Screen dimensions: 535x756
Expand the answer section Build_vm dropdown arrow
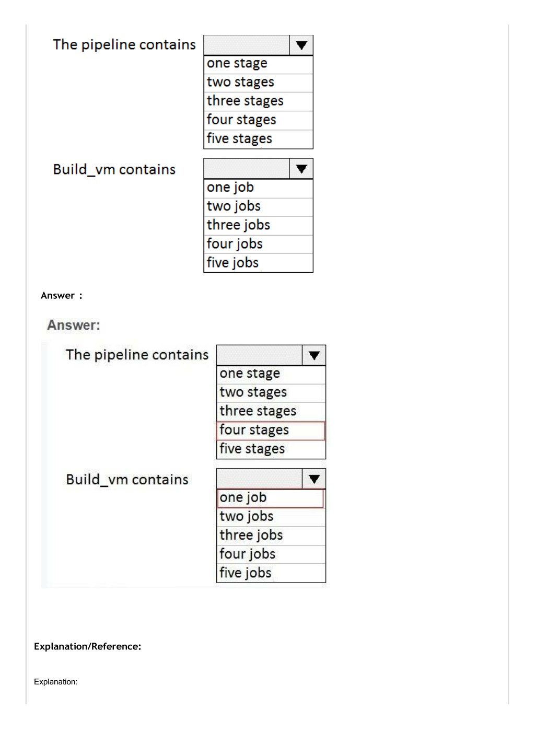[x=314, y=479]
